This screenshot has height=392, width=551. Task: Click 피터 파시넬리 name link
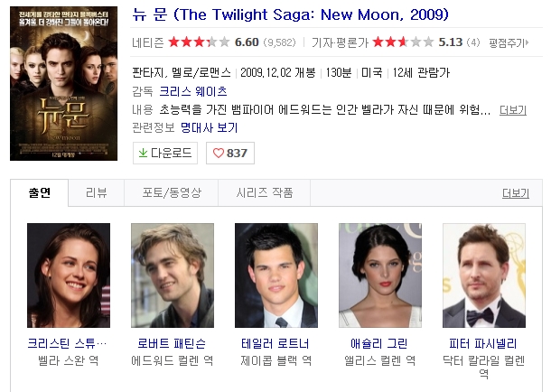coord(483,343)
